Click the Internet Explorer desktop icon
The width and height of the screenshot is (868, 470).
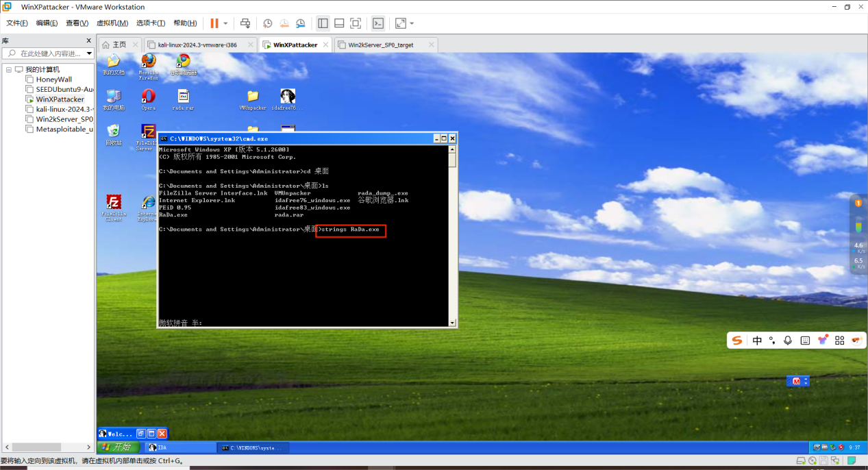(148, 208)
